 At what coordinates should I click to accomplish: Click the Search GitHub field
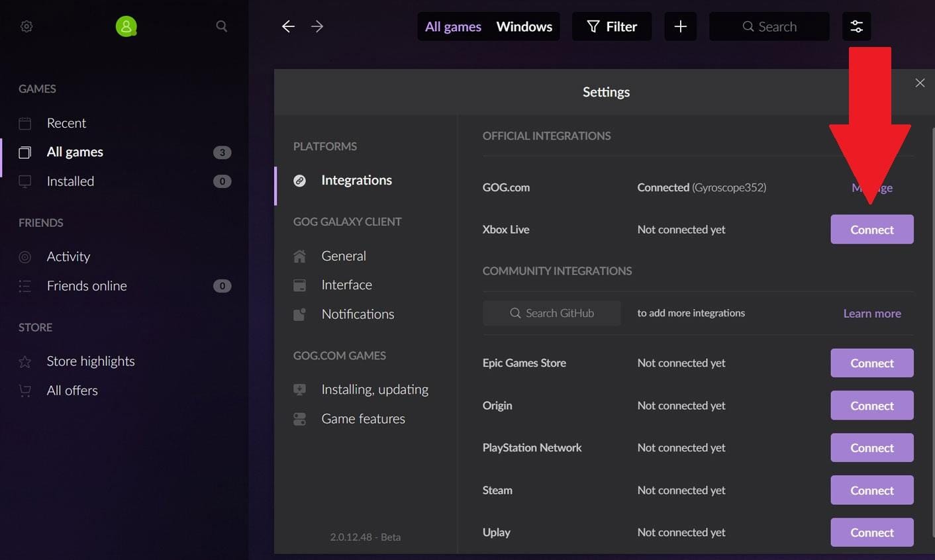(552, 313)
